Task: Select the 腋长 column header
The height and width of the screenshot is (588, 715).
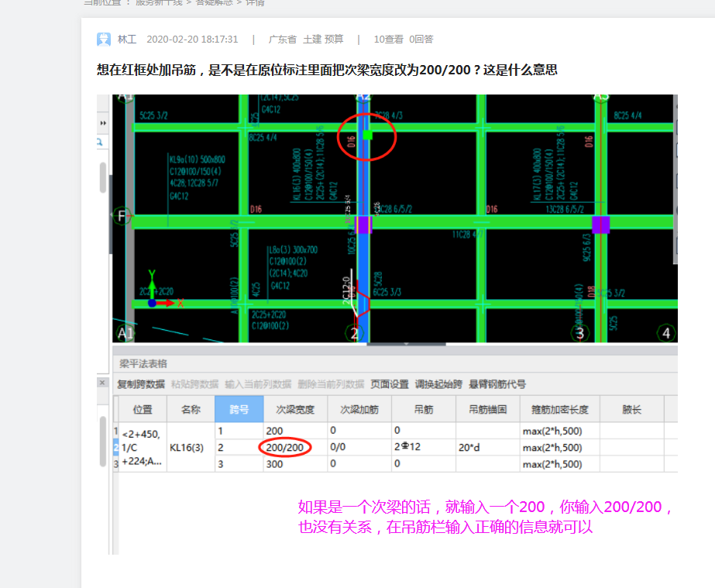Action: coord(632,409)
